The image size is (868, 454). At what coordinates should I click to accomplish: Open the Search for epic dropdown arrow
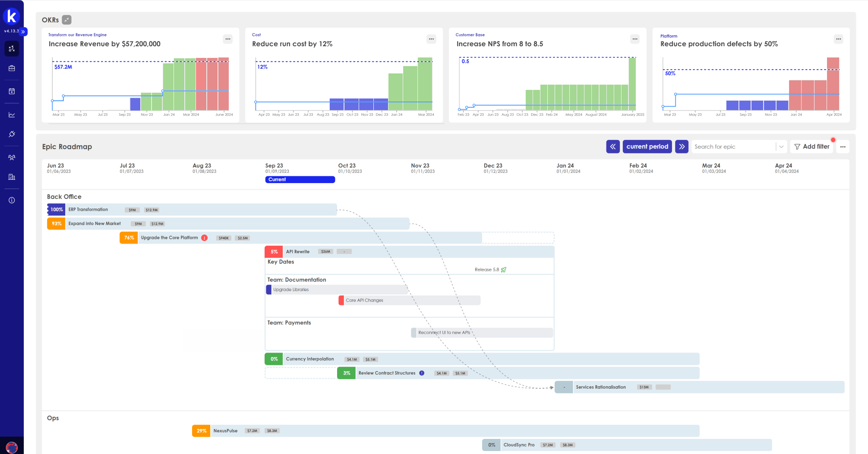pos(781,147)
